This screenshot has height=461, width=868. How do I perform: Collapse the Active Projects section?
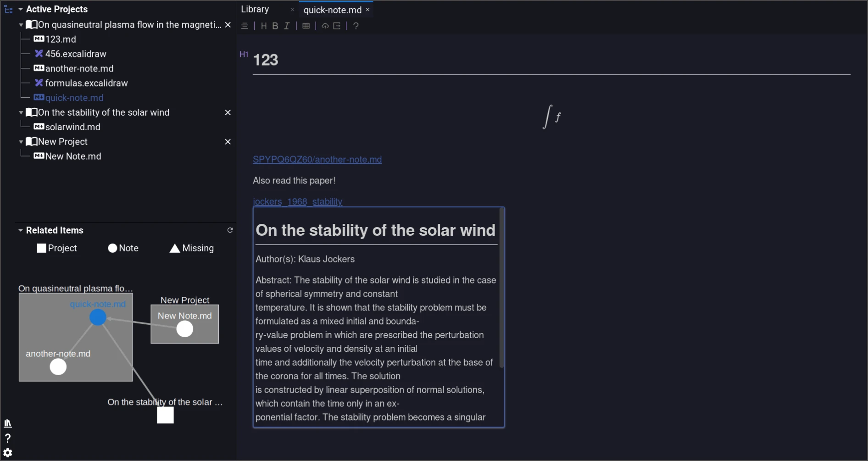[x=21, y=9]
